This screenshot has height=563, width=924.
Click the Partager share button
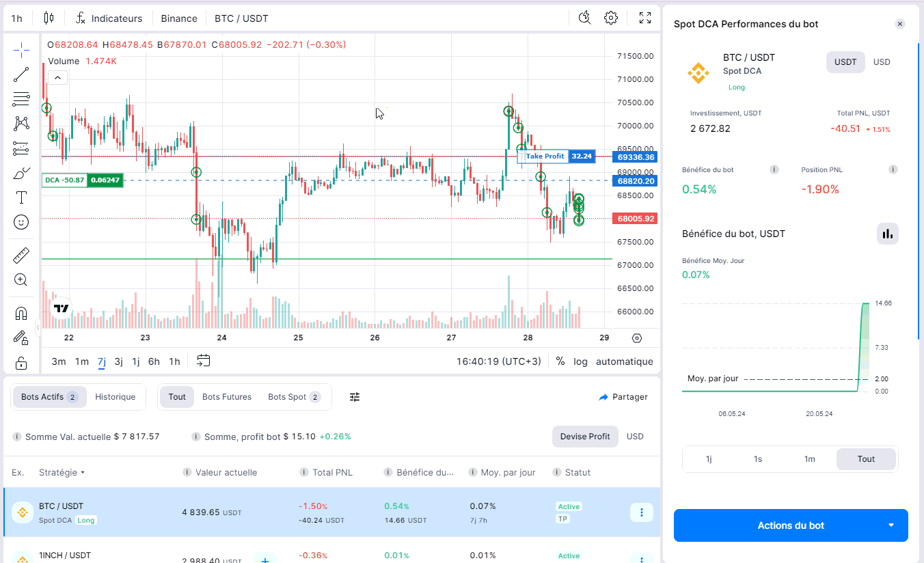[x=623, y=397]
